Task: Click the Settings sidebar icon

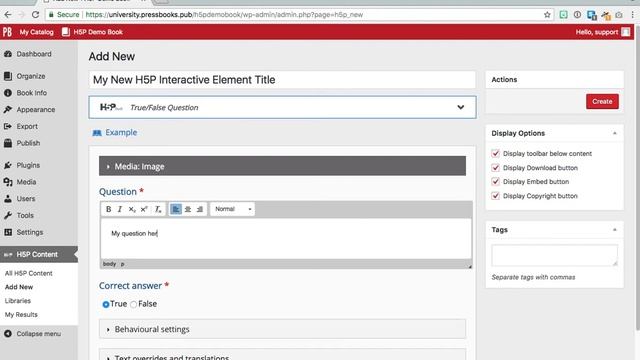Action: pyautogui.click(x=8, y=232)
